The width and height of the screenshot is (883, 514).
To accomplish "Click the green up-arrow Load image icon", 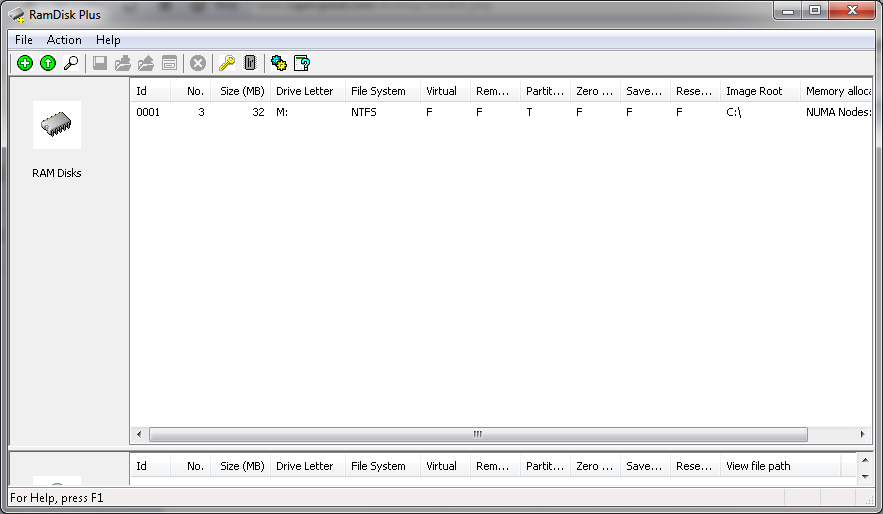I will [x=48, y=63].
